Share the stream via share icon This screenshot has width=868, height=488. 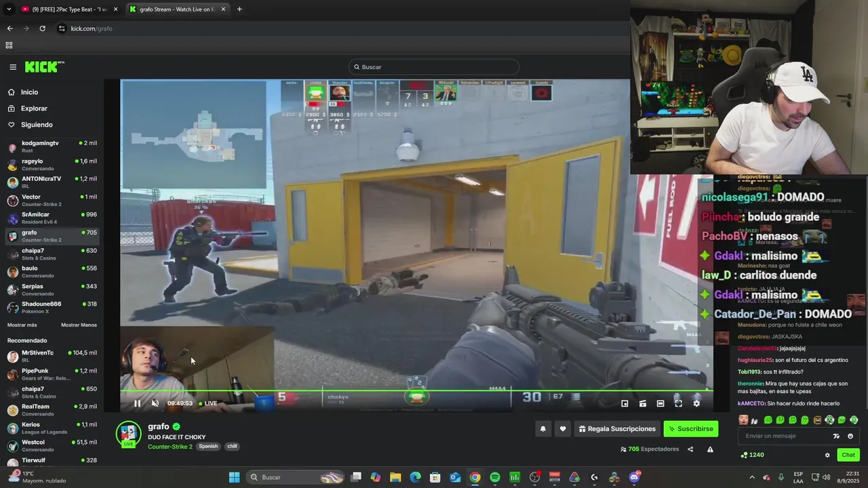pos(690,449)
